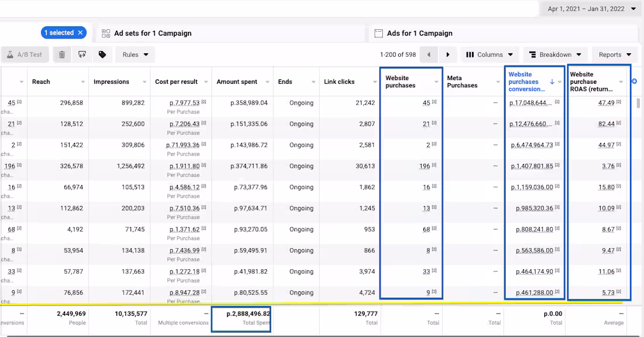The image size is (644, 337).
Task: Click the A/B Test flask button
Action: point(25,54)
